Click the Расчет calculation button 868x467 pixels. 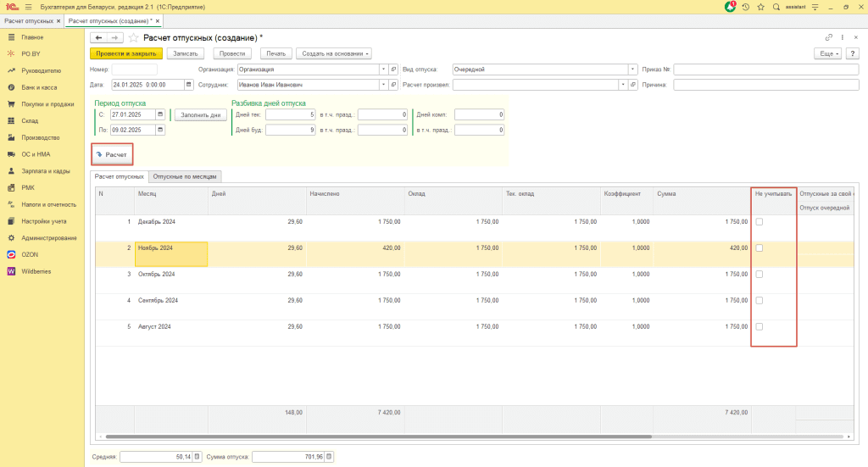113,154
